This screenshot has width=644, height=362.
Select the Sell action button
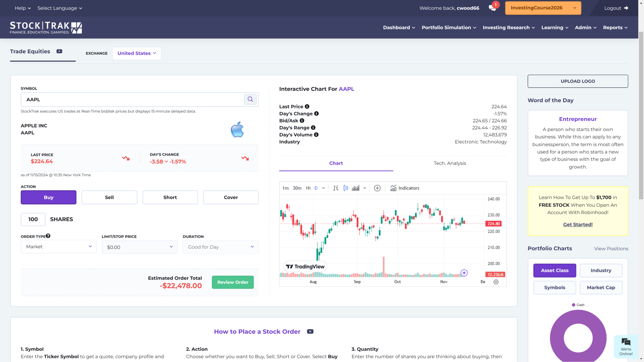[109, 197]
